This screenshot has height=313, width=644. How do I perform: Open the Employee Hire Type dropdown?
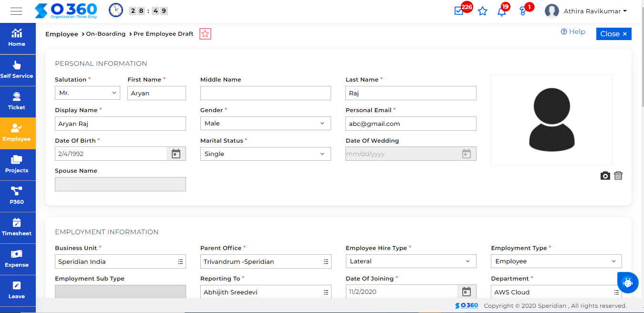411,261
